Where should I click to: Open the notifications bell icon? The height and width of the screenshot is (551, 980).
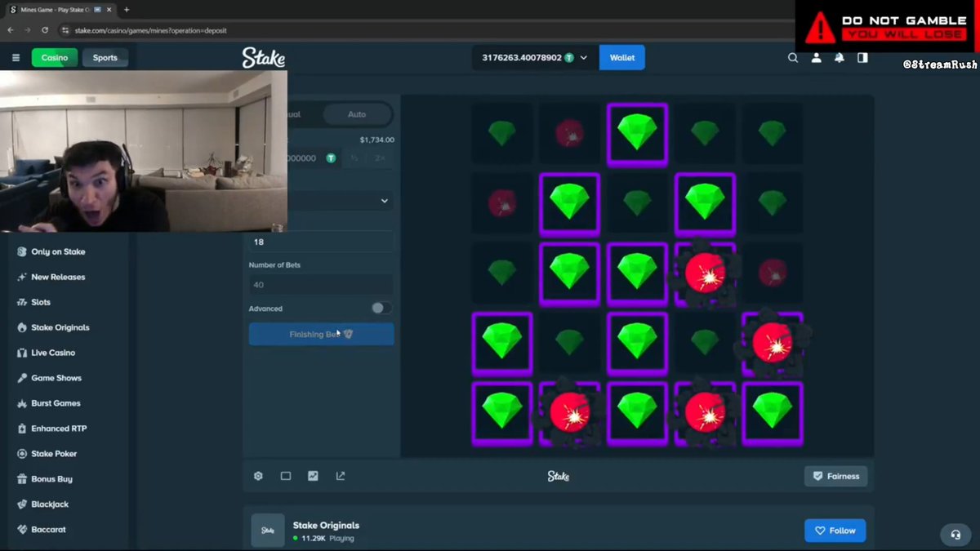839,58
